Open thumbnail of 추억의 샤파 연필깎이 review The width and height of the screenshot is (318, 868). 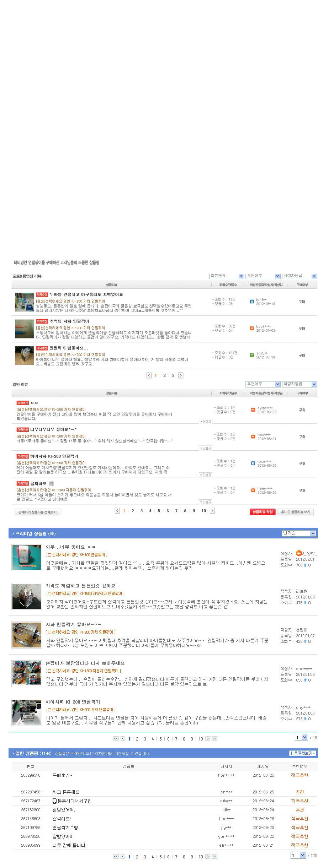(24, 329)
